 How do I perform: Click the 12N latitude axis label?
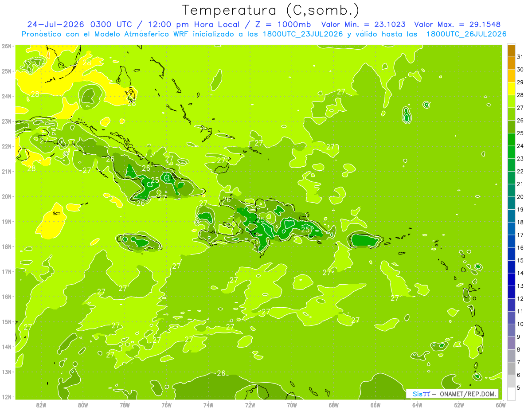point(7,397)
